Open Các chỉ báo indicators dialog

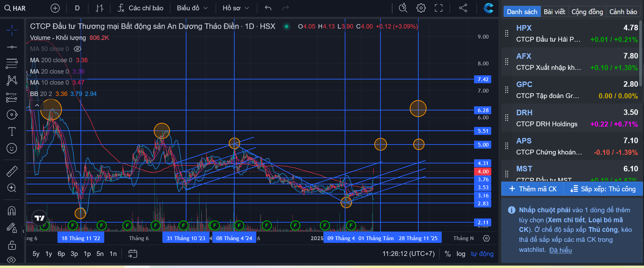[x=140, y=8]
